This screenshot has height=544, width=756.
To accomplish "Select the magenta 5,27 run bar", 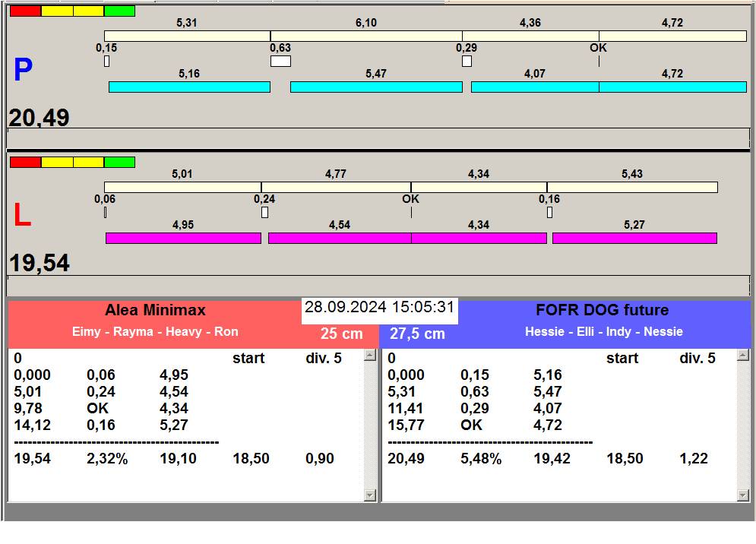I will tap(634, 239).
